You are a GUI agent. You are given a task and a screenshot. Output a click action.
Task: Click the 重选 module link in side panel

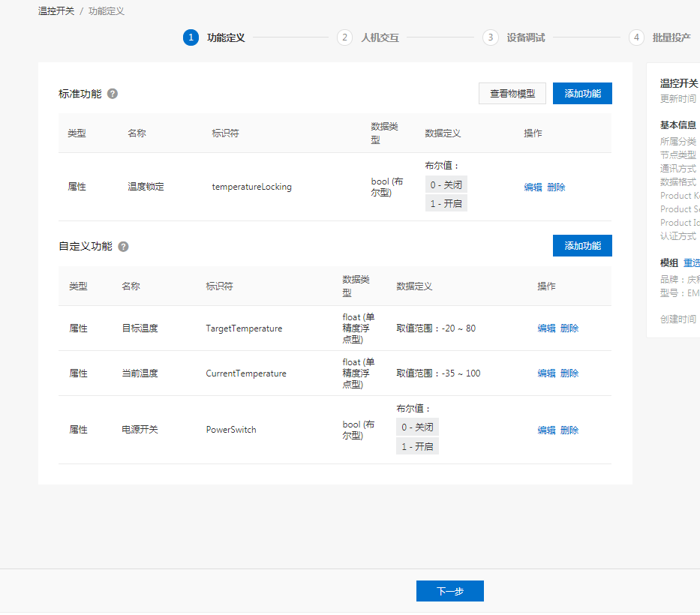coord(692,262)
